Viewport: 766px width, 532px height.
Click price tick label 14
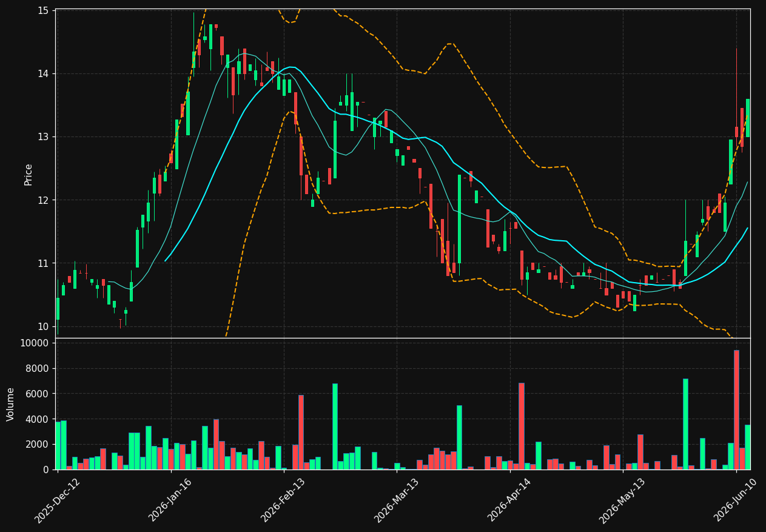[x=44, y=73]
